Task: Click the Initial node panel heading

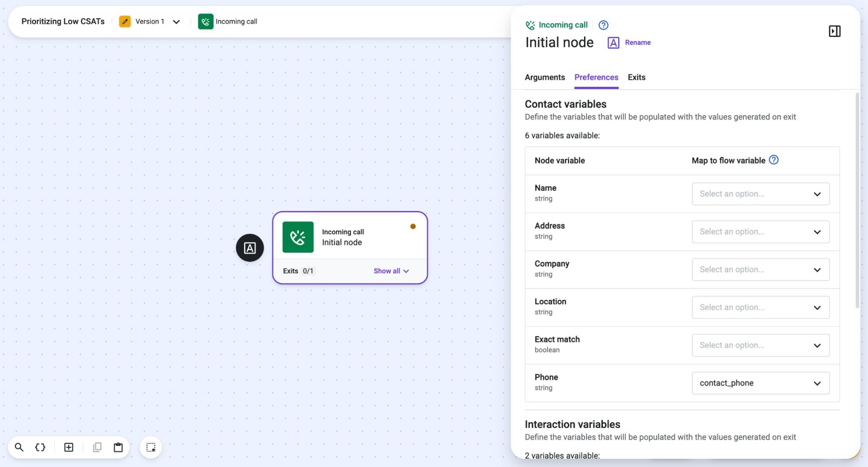Action: [x=559, y=43]
